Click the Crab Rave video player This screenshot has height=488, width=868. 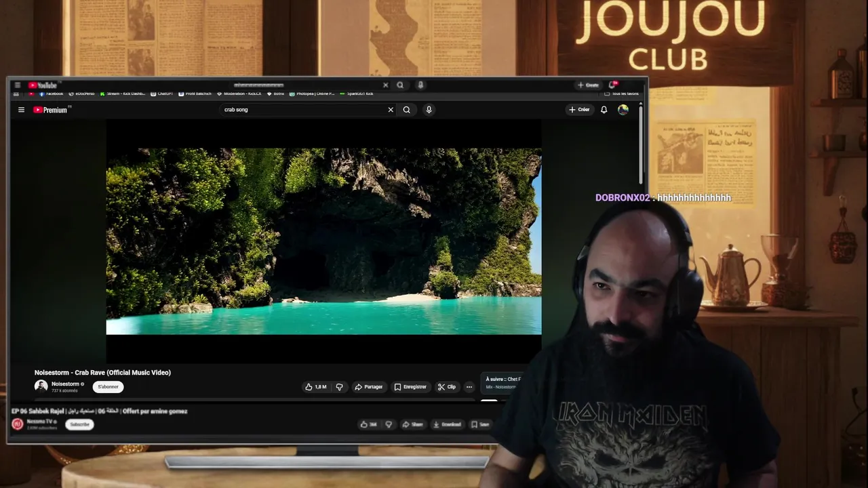point(323,241)
